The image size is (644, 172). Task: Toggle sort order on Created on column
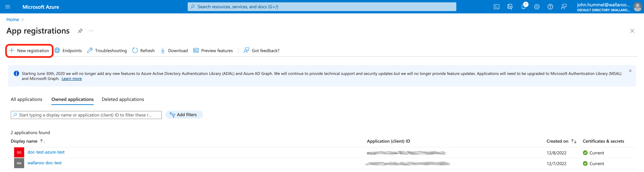(574, 141)
